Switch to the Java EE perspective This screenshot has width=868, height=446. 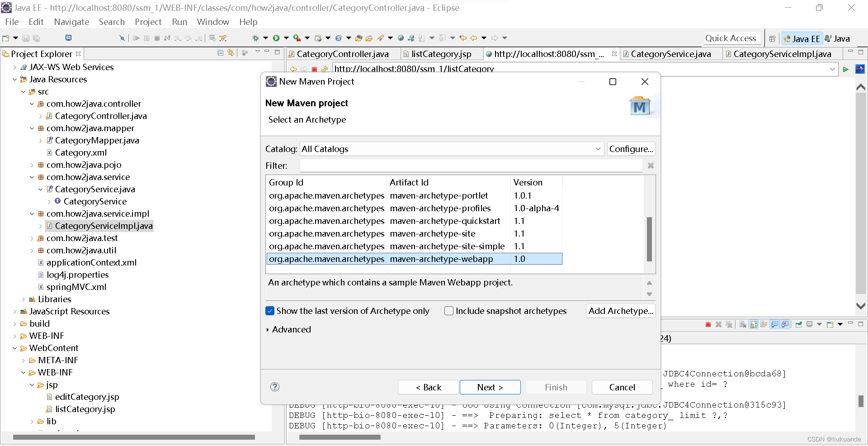click(x=802, y=38)
